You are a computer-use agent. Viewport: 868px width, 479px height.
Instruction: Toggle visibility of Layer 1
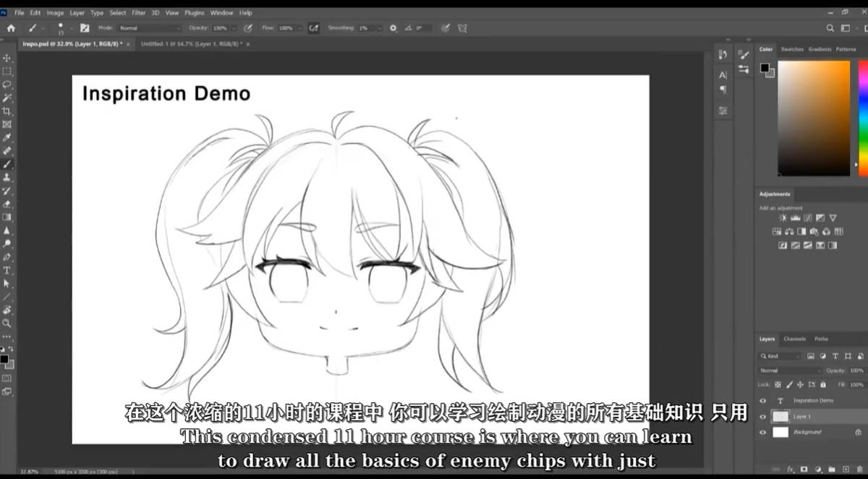[x=763, y=416]
